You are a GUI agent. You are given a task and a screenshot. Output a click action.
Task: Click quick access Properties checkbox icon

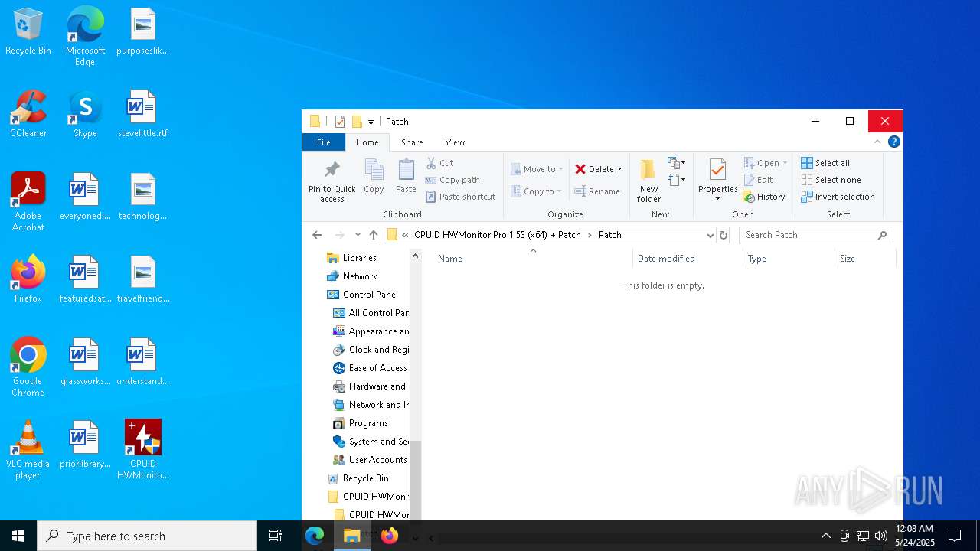click(340, 121)
